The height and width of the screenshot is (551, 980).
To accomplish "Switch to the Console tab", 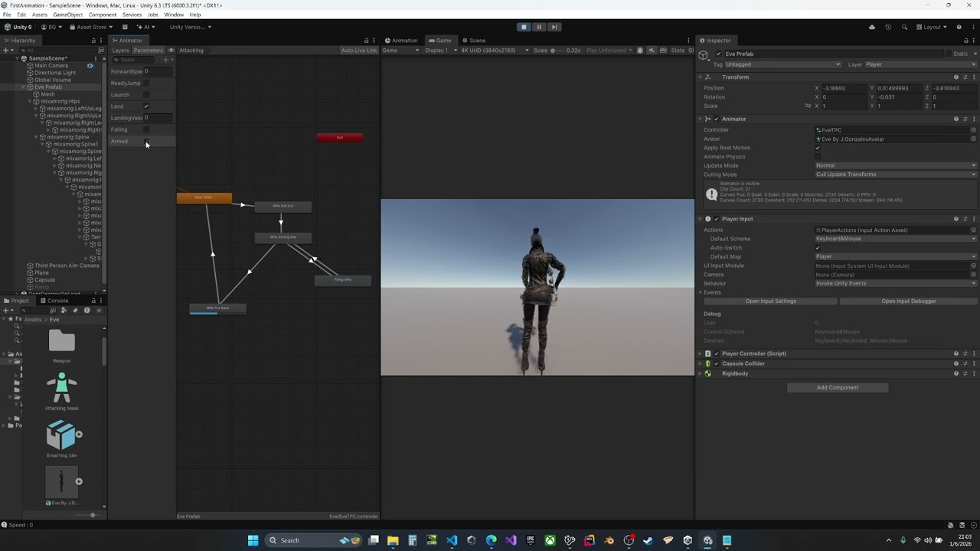I will (54, 301).
